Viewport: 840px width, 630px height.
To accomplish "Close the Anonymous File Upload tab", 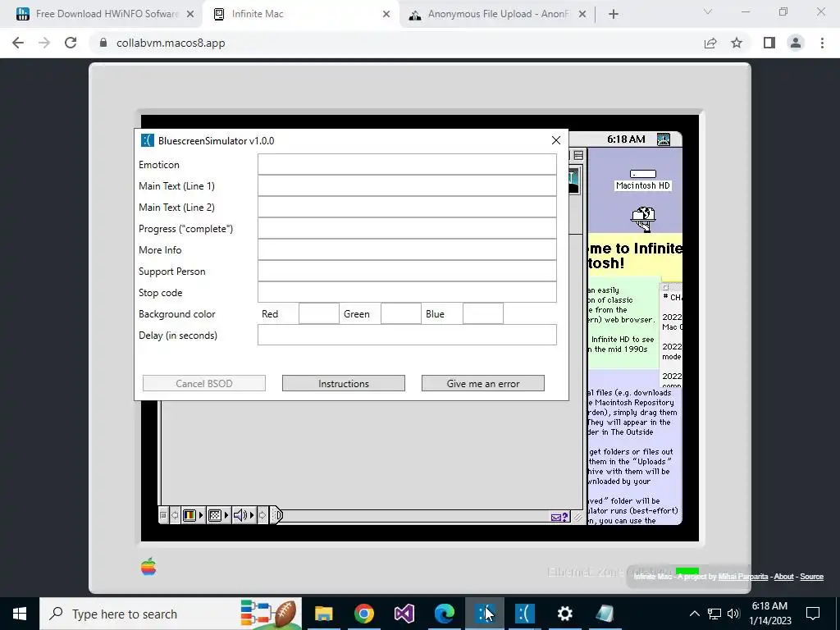I will 582,15.
